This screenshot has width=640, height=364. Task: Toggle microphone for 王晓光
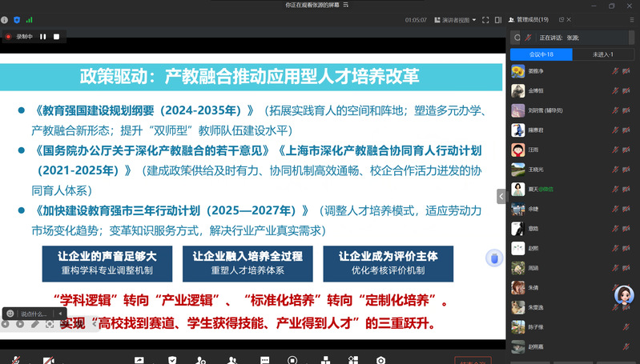pyautogui.click(x=614, y=170)
